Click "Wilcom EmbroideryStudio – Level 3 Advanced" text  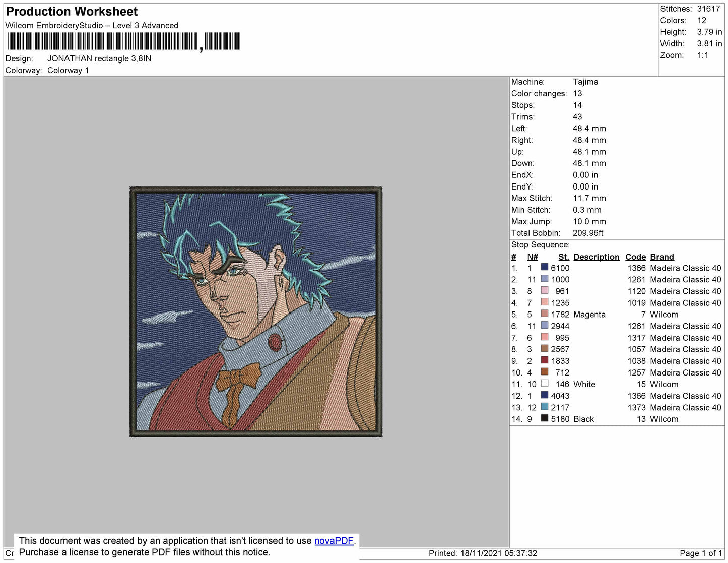92,25
